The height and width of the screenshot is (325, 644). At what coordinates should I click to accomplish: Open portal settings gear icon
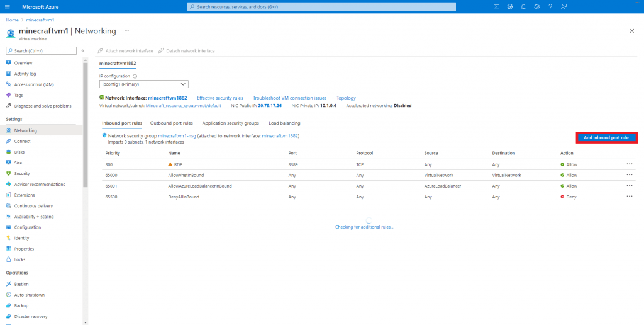536,6
